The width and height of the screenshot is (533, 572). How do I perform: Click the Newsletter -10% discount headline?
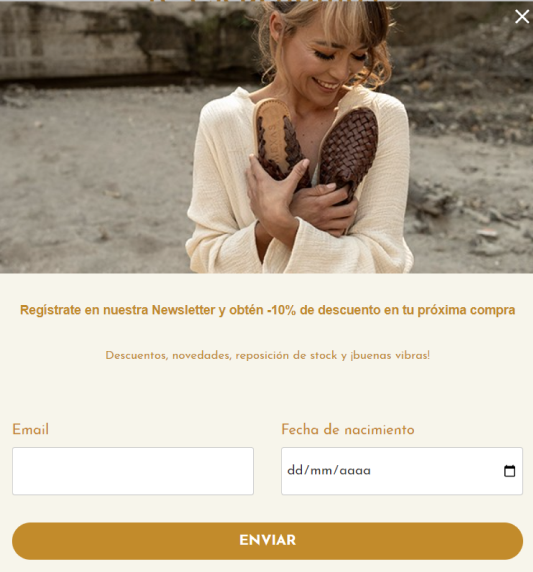coord(267,310)
